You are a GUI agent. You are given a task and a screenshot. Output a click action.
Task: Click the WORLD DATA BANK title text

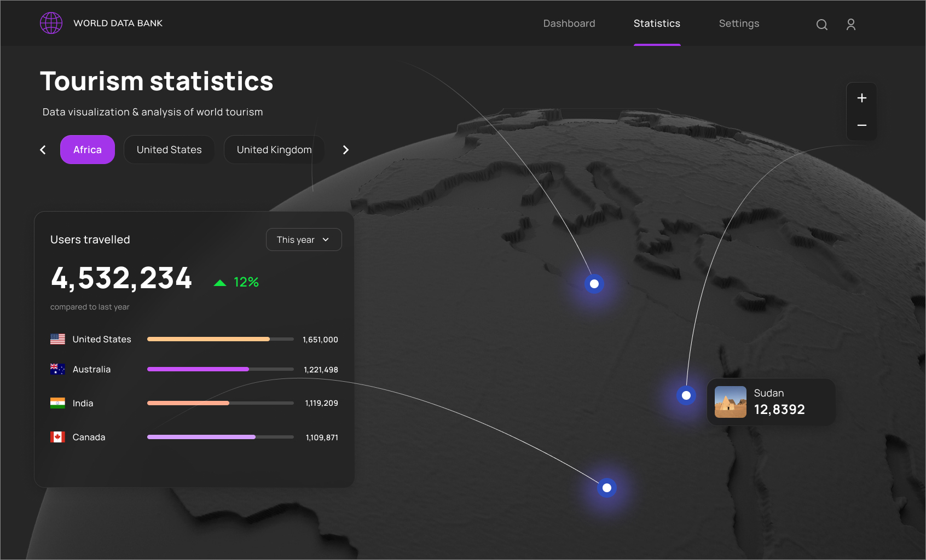(x=118, y=24)
